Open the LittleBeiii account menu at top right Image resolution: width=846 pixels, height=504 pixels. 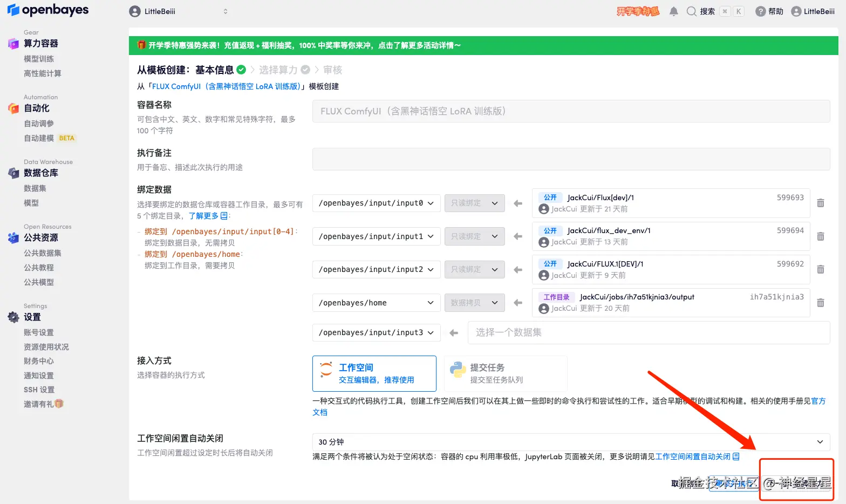813,11
